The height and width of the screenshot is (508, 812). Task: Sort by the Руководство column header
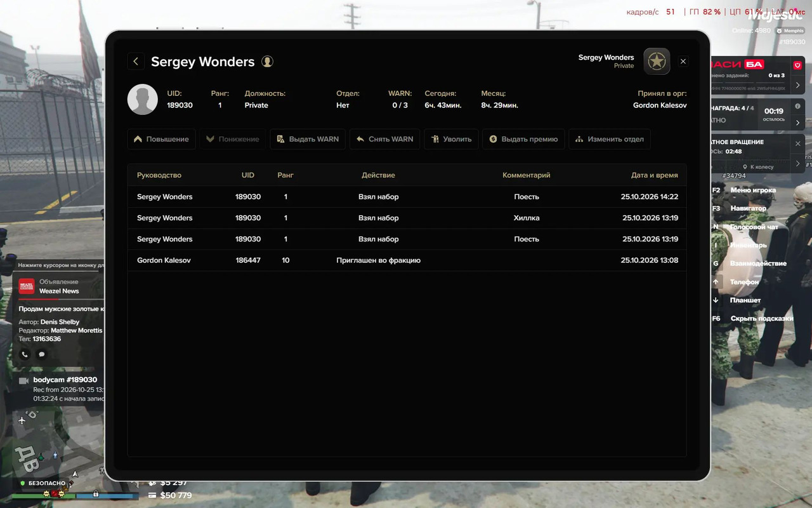tap(159, 175)
